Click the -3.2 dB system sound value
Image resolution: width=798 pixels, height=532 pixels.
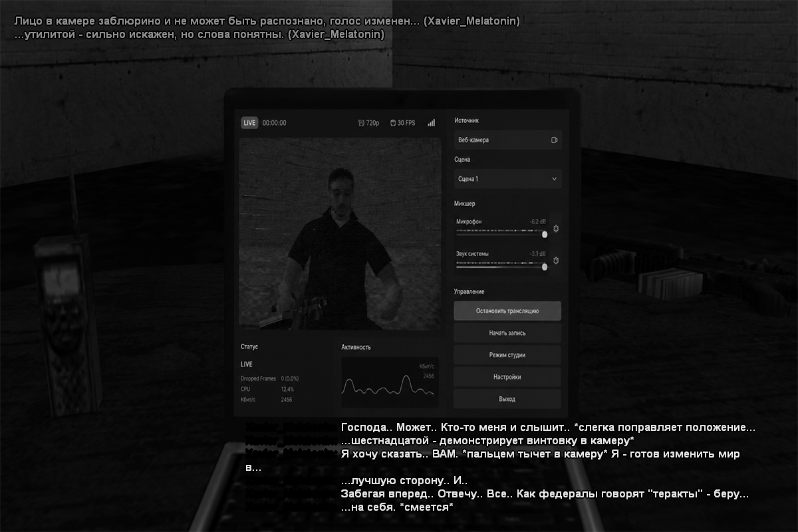(537, 254)
